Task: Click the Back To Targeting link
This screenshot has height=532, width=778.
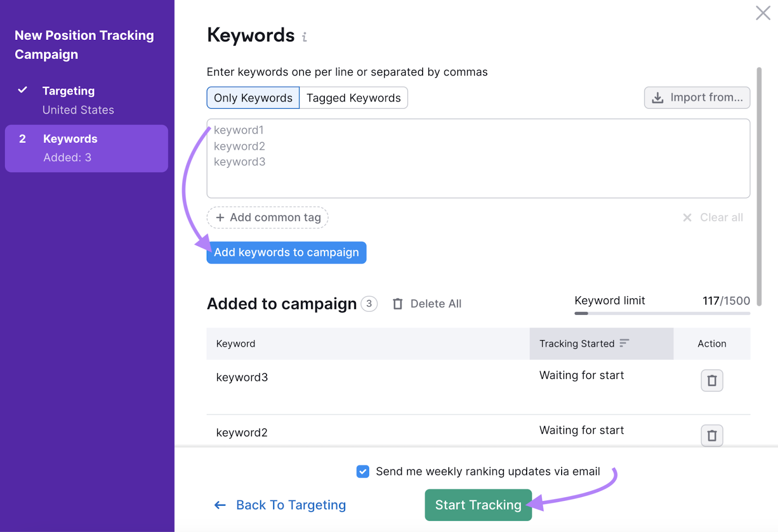Action: [291, 505]
